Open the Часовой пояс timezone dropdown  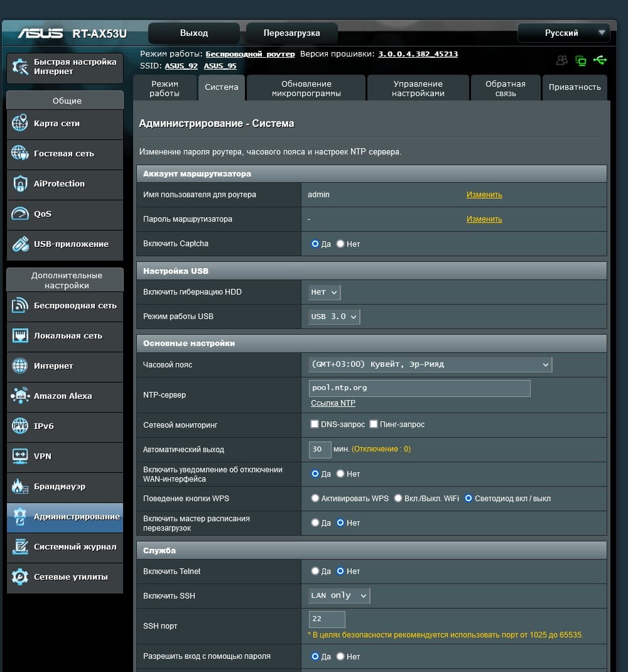pos(430,364)
